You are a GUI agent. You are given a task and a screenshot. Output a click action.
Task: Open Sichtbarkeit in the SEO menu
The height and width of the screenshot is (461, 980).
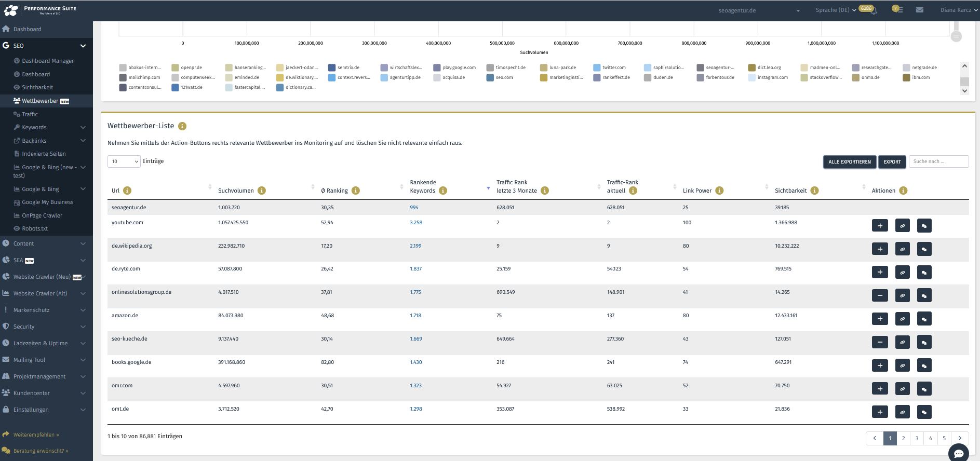pyautogui.click(x=37, y=87)
